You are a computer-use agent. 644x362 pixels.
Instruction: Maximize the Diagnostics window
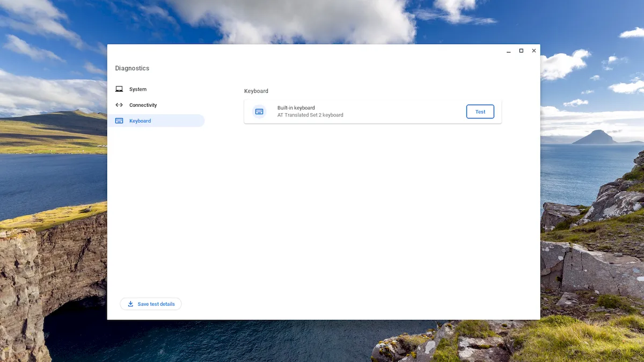coord(521,51)
